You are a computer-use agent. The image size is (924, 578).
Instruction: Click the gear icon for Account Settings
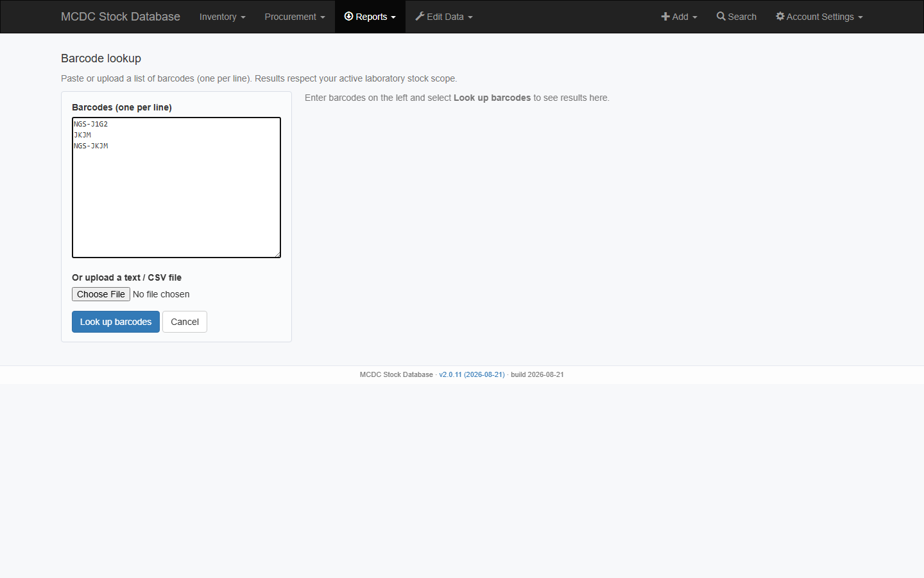[780, 16]
